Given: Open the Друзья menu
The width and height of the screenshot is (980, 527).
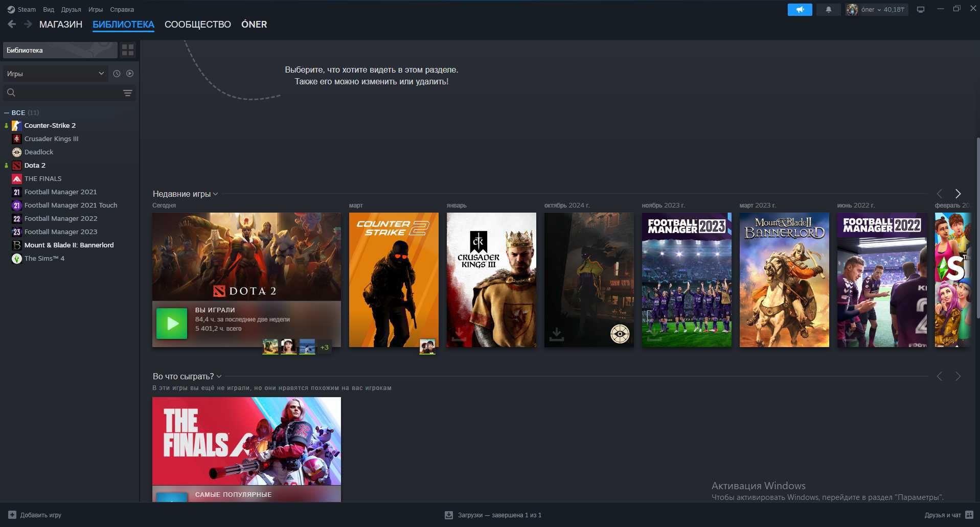Looking at the screenshot, I should (x=71, y=9).
